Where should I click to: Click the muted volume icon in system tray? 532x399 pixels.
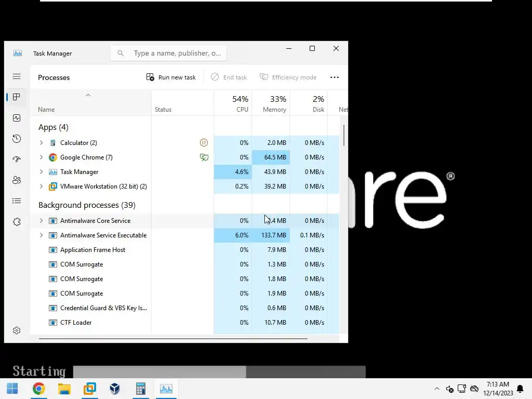[449, 389]
